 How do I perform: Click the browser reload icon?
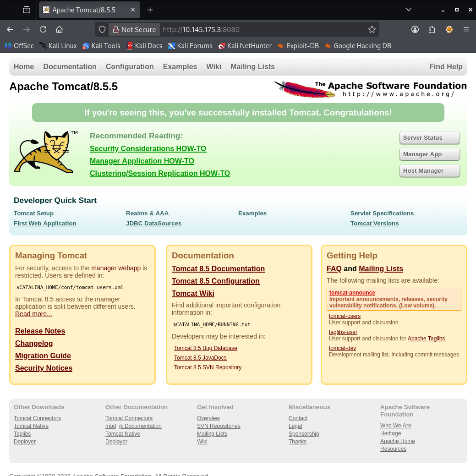(43, 29)
